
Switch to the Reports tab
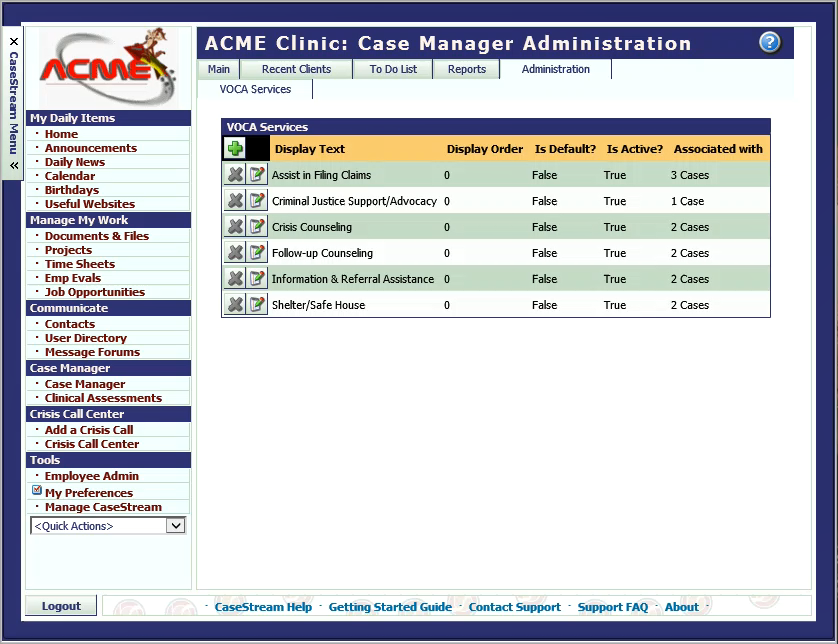click(468, 69)
